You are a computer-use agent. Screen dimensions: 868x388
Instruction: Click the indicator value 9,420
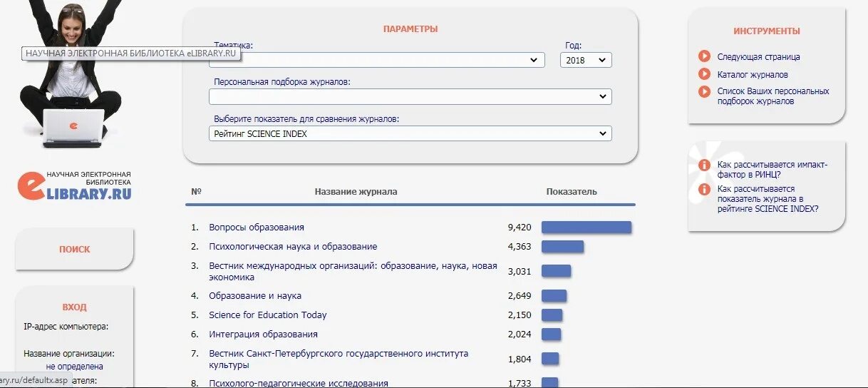pos(520,228)
